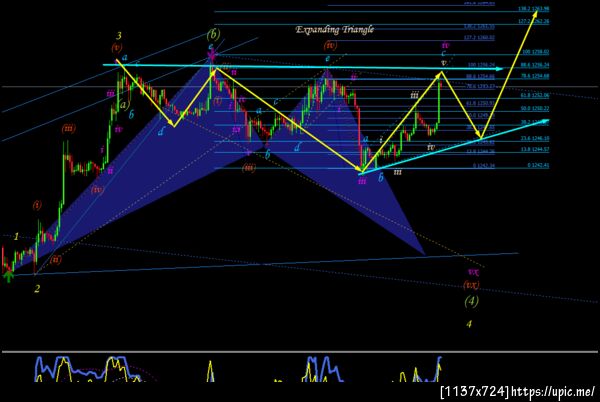Image resolution: width=600 pixels, height=402 pixels.
Task: Click the "138.2 1263.98" Fibonacci level label
Action: (x=534, y=9)
